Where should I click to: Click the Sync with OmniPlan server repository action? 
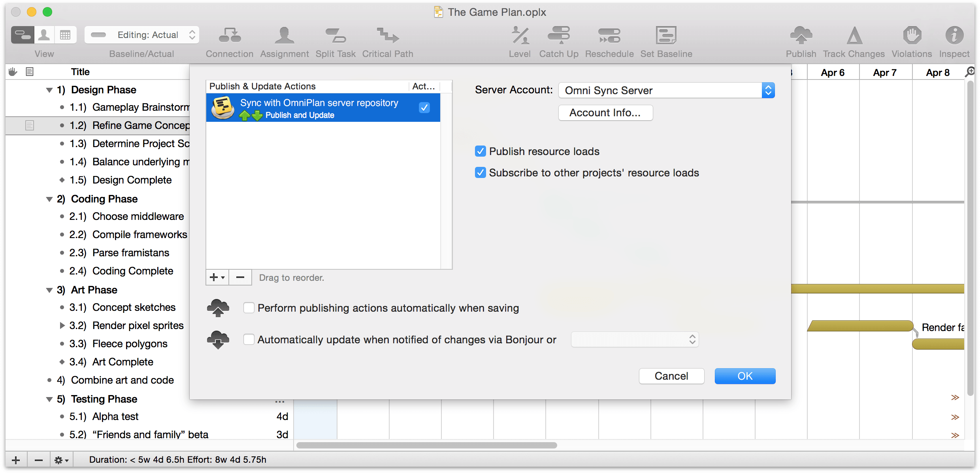pyautogui.click(x=319, y=108)
